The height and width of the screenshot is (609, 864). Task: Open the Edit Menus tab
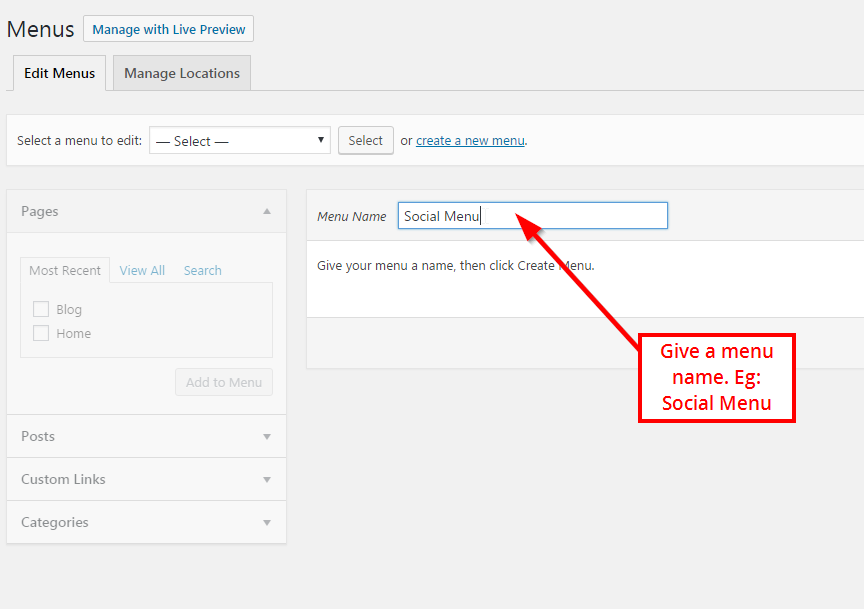click(x=60, y=73)
